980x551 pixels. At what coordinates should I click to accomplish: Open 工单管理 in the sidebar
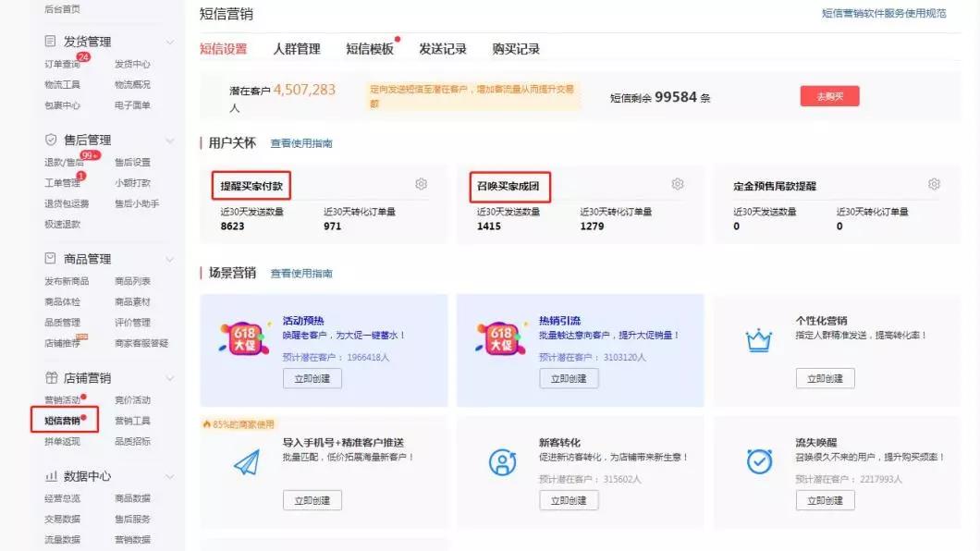(62, 182)
